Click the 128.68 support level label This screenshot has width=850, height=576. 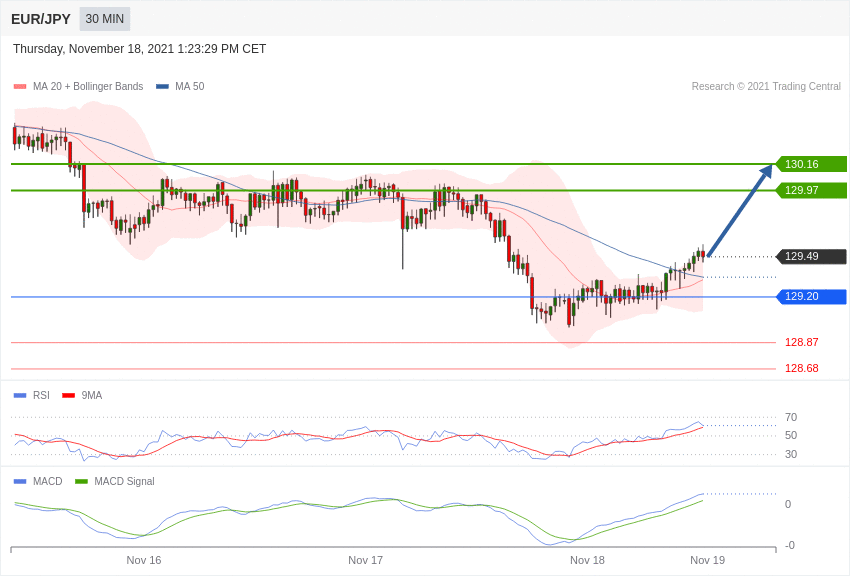point(802,368)
